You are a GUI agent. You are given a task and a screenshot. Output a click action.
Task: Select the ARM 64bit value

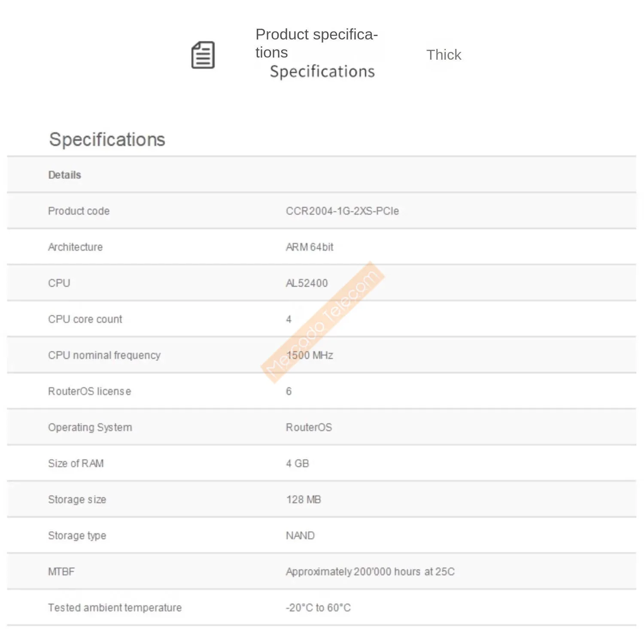(309, 247)
